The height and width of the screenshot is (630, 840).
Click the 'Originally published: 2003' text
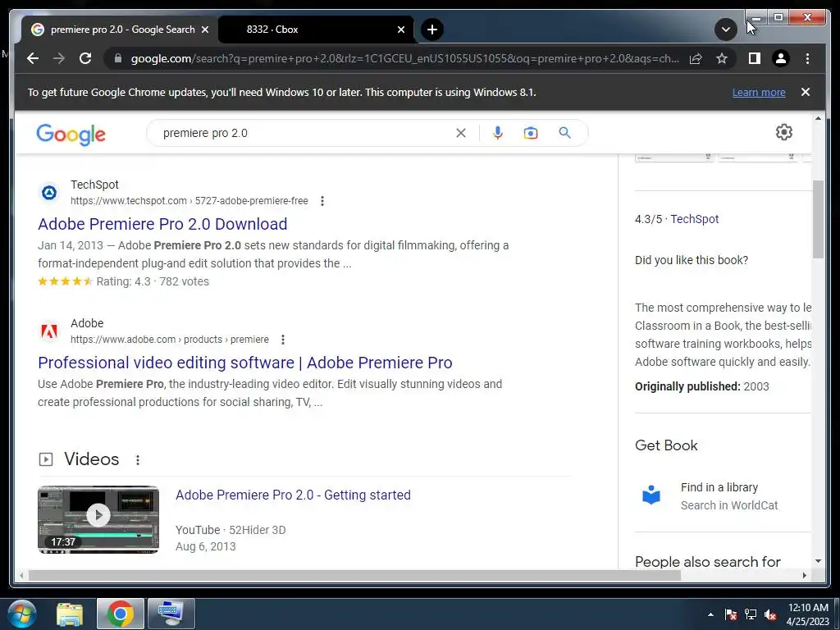pyautogui.click(x=702, y=387)
